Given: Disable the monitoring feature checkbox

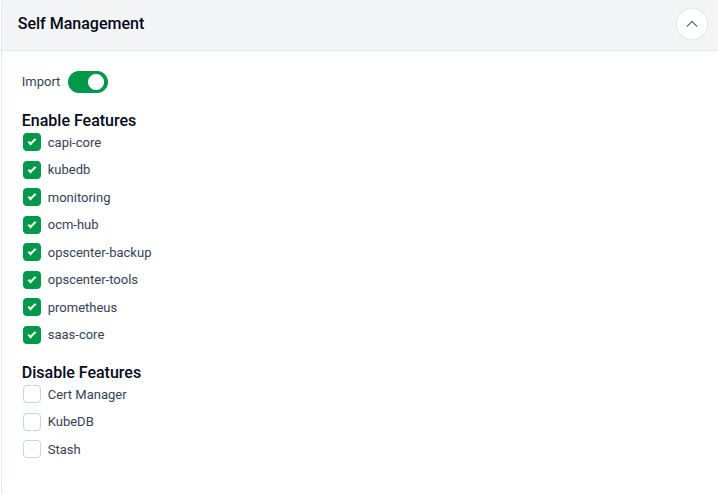Looking at the screenshot, I should 32,198.
